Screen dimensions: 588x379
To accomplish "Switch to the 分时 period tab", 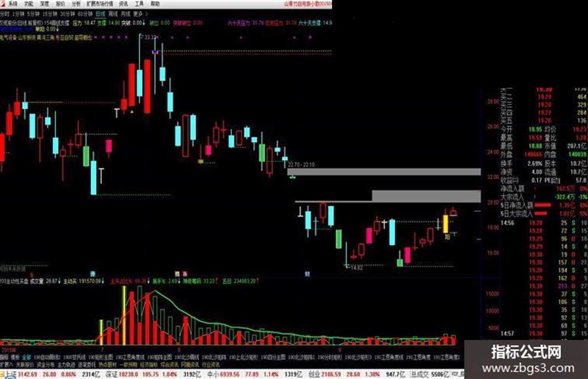I will [4, 14].
